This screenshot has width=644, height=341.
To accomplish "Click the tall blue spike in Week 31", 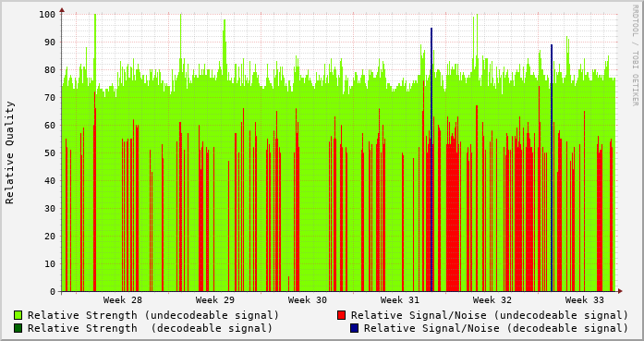I will click(431, 159).
